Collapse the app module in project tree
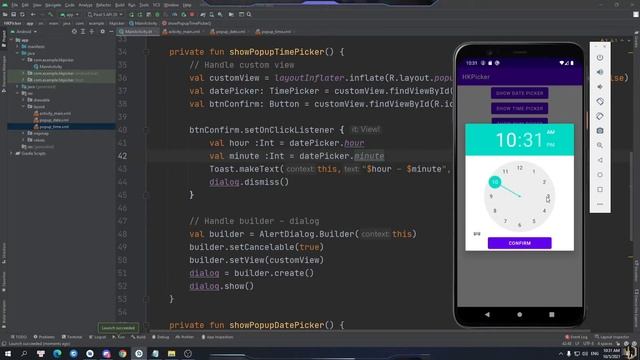The width and height of the screenshot is (640, 360). (x=11, y=40)
